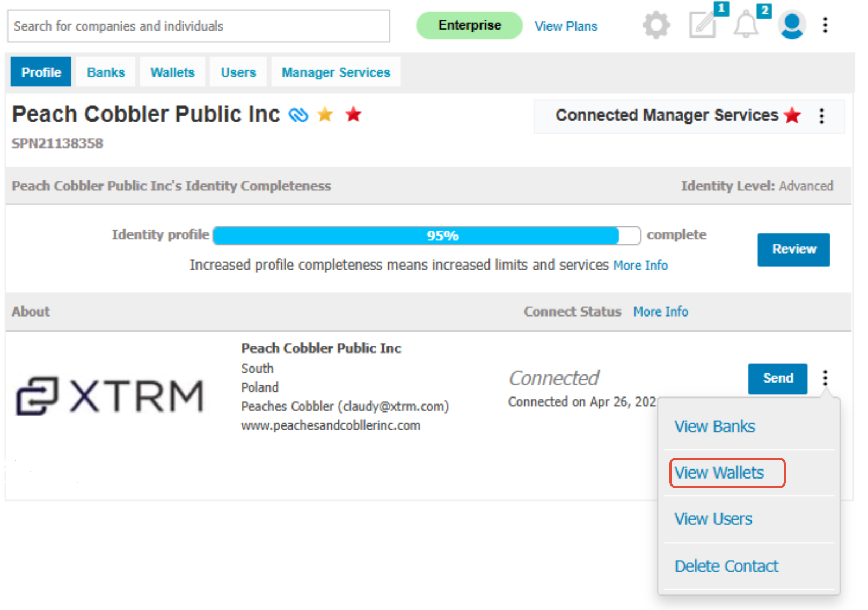Open the user account avatar icon
868x610 pixels.
pos(792,25)
